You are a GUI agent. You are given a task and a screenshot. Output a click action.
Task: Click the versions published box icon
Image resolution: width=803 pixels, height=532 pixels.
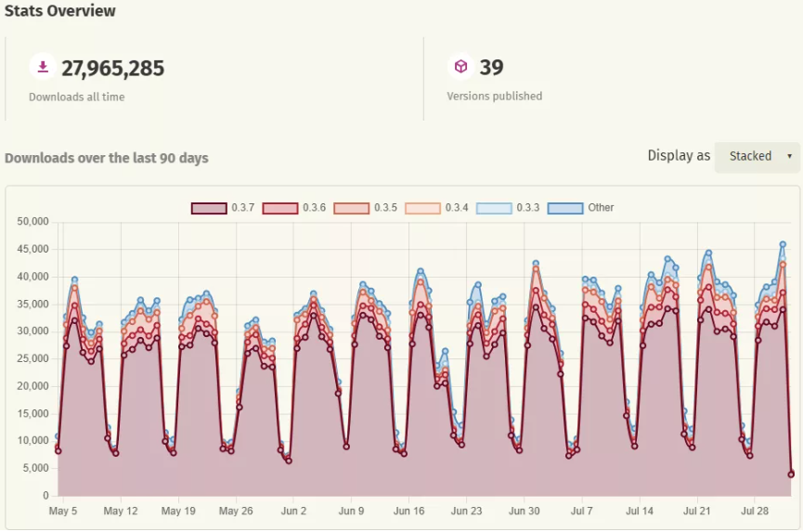[460, 67]
